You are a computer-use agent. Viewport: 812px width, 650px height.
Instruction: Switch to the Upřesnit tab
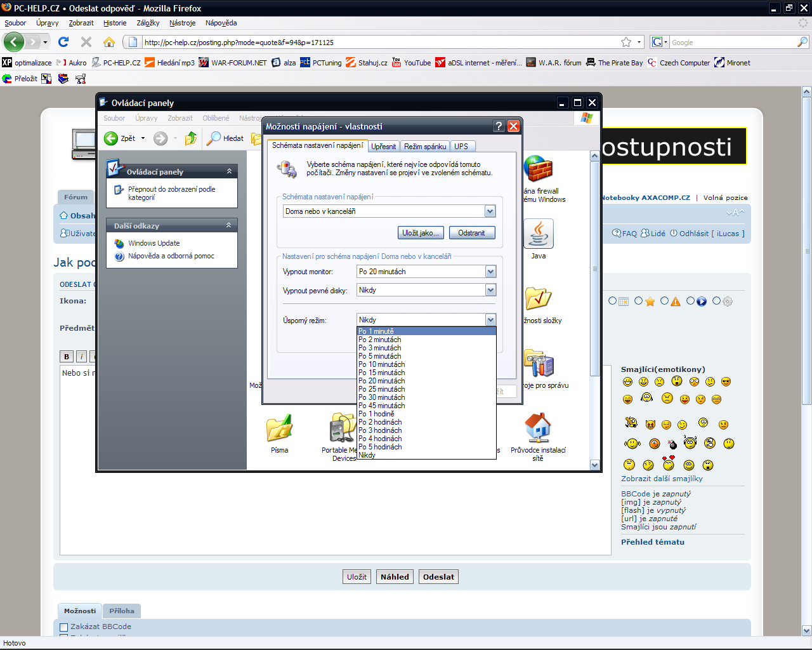[x=383, y=146]
